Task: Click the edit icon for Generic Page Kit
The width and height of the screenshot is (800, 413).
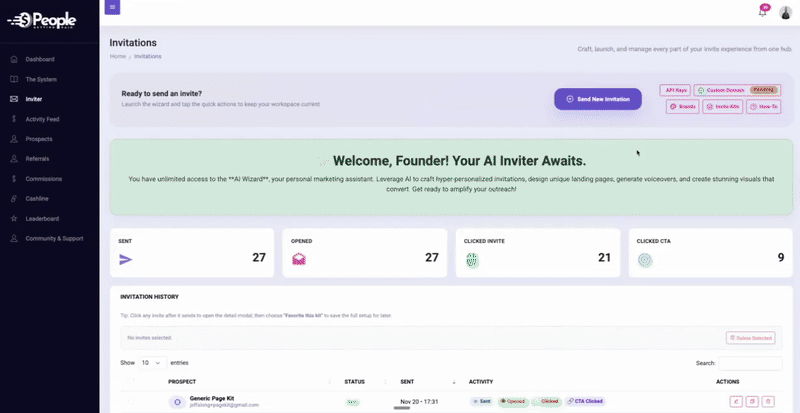Action: tap(736, 402)
